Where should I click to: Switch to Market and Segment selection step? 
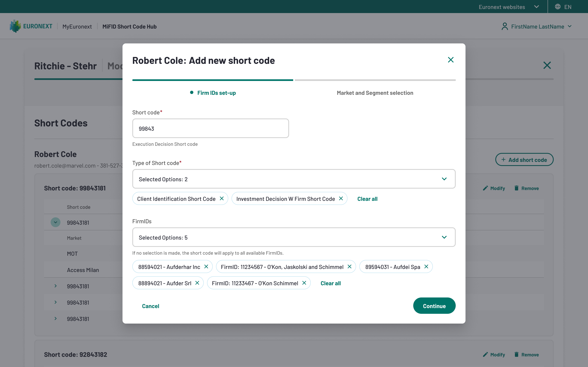[375, 93]
